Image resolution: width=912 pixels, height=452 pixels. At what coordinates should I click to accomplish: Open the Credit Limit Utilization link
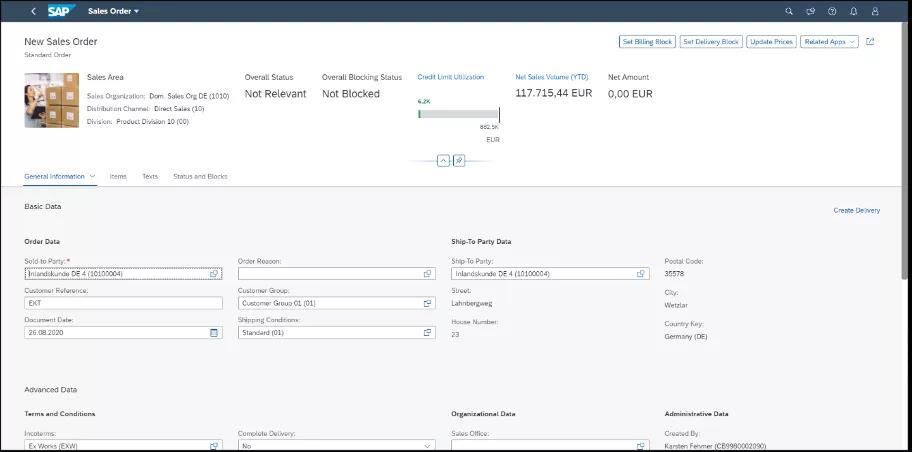tap(451, 77)
